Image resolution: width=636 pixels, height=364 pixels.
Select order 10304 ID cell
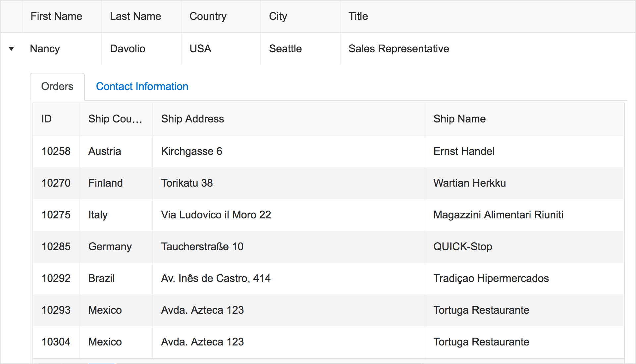coord(56,342)
